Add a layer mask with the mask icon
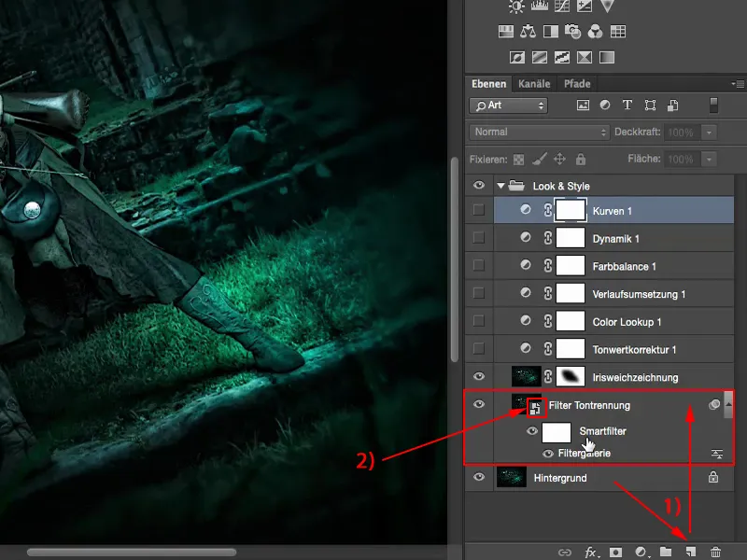This screenshot has width=747, height=560. pos(616,551)
